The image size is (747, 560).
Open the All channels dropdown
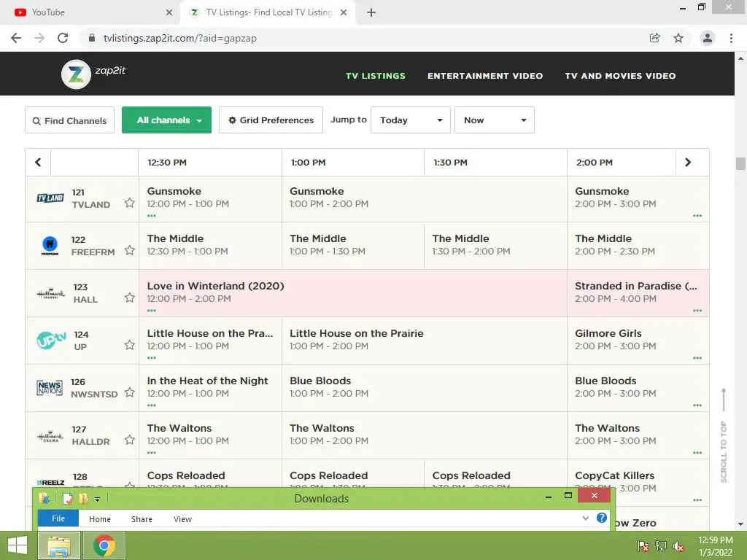(x=167, y=120)
